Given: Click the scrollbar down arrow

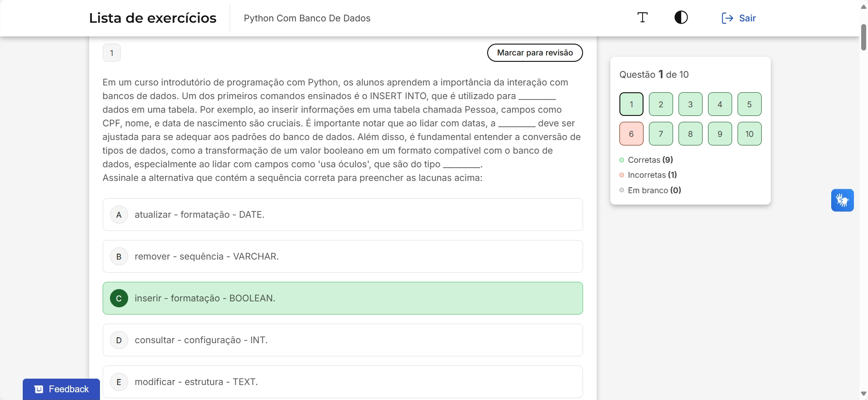Looking at the screenshot, I should point(863,394).
